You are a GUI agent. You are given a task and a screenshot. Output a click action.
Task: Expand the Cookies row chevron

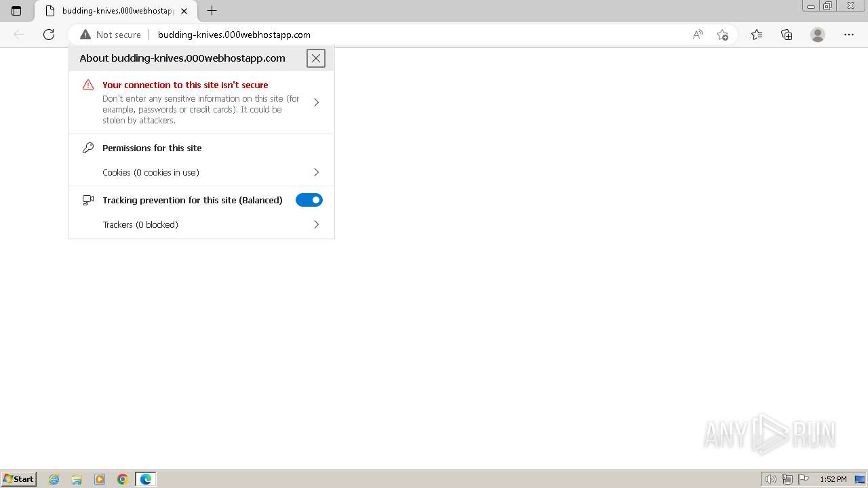pyautogui.click(x=316, y=172)
